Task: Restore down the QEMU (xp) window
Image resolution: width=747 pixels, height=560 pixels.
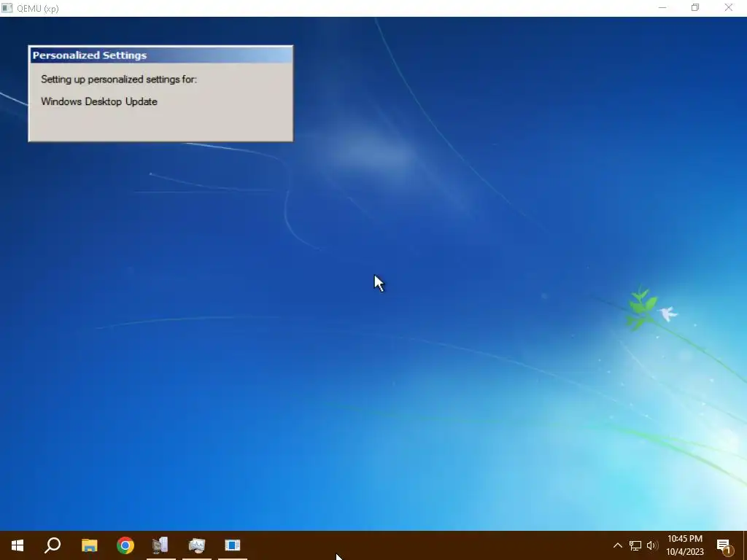Action: 695,7
